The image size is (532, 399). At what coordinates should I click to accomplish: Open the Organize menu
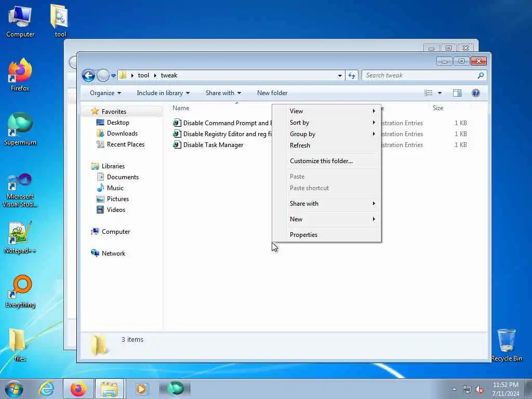[105, 93]
